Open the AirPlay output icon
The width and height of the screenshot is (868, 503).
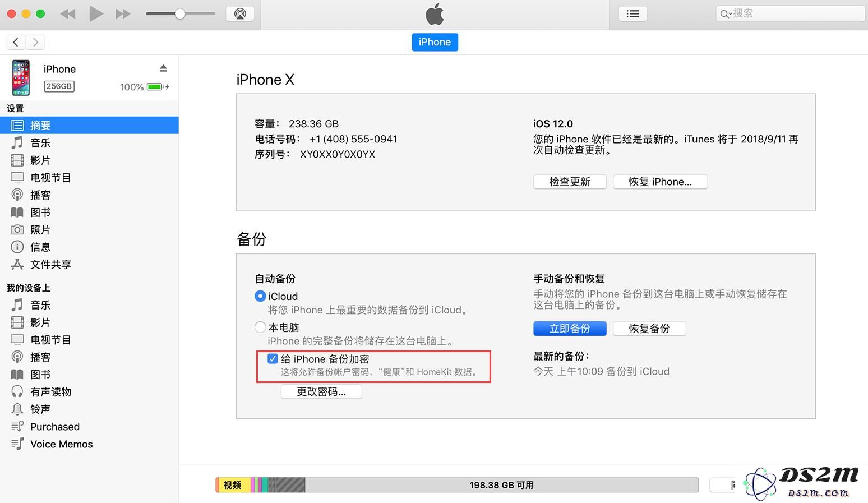pyautogui.click(x=240, y=14)
